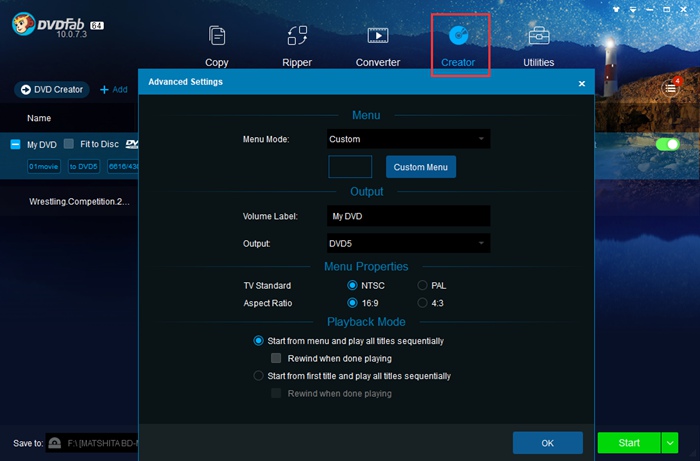The width and height of the screenshot is (700, 461).
Task: Open the Utilities module
Action: click(539, 44)
